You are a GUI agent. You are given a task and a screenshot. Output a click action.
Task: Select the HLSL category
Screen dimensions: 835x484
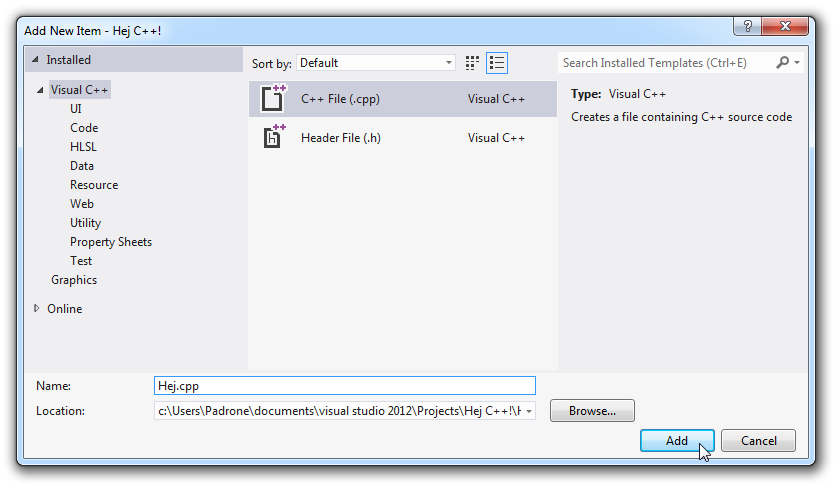(x=83, y=147)
